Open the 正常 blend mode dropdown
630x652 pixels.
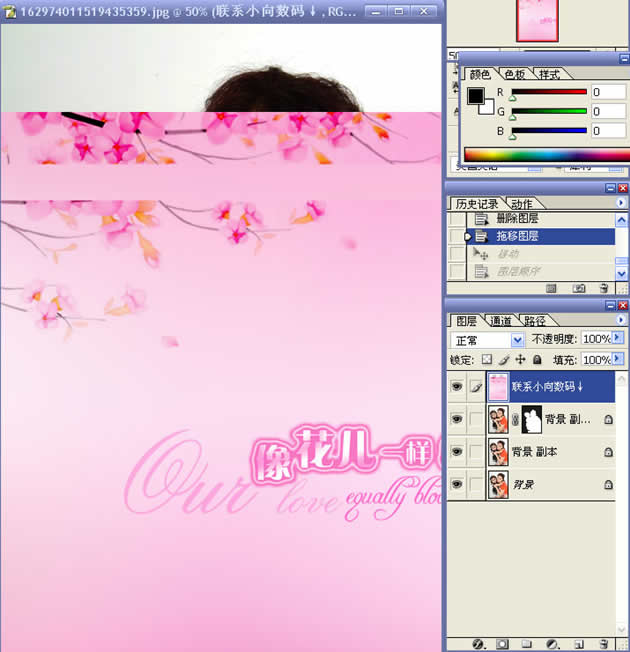[x=517, y=340]
